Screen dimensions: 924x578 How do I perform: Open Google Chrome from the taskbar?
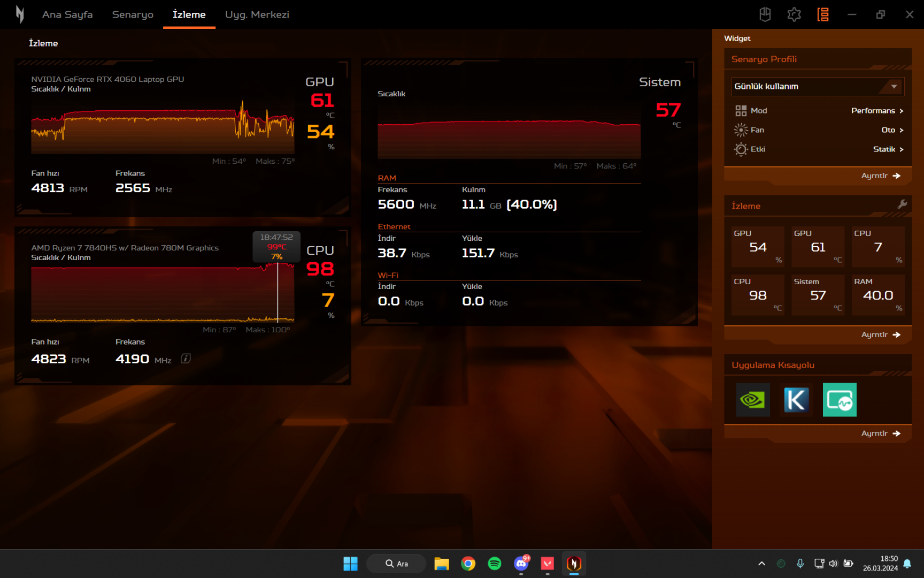(468, 564)
